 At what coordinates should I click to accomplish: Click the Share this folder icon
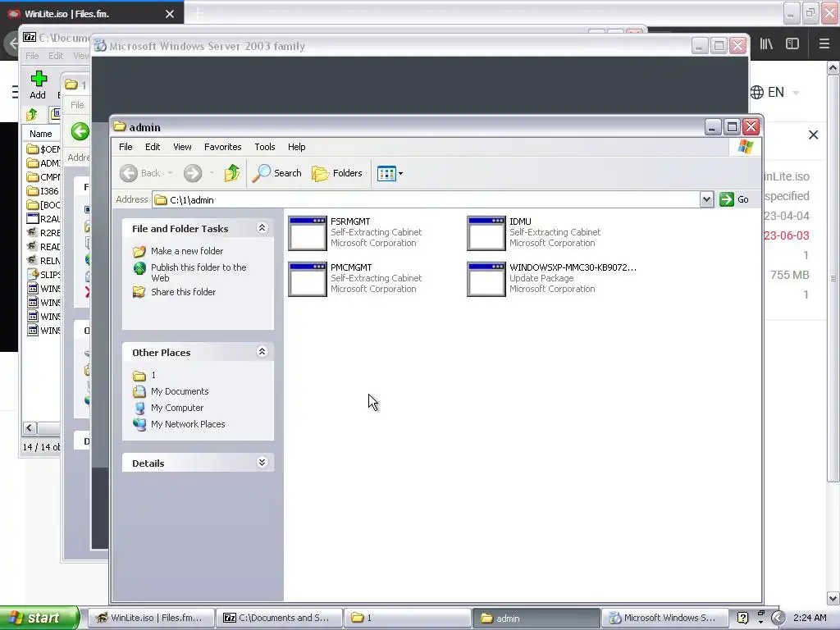tap(139, 292)
